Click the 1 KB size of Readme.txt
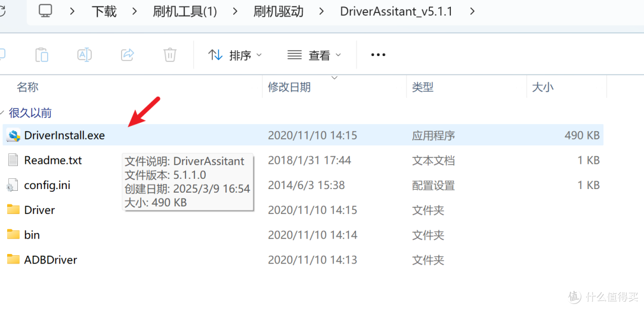The image size is (644, 310). coord(588,160)
